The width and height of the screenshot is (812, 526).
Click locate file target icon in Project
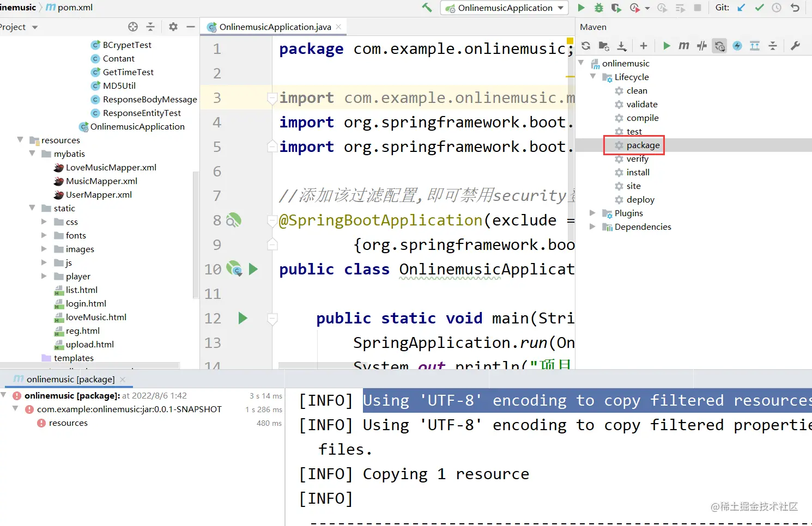pyautogui.click(x=133, y=27)
